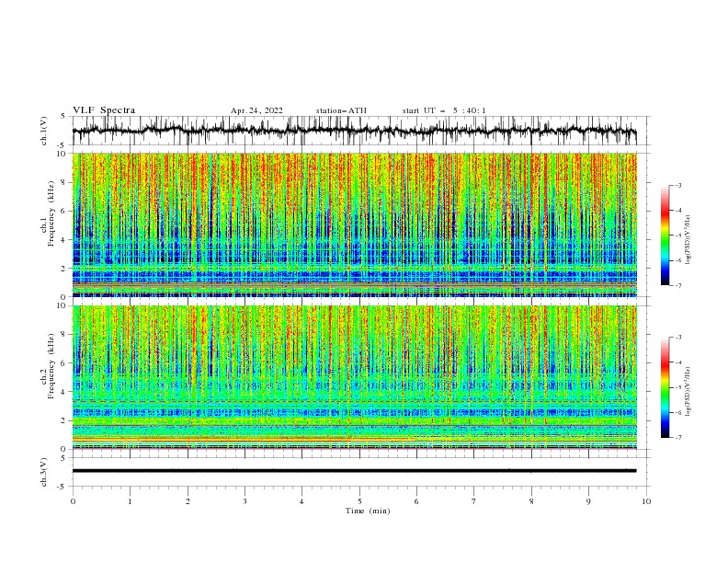Click the 'ch.3(V)' axis label
This screenshot has width=728, height=563.
pos(44,472)
